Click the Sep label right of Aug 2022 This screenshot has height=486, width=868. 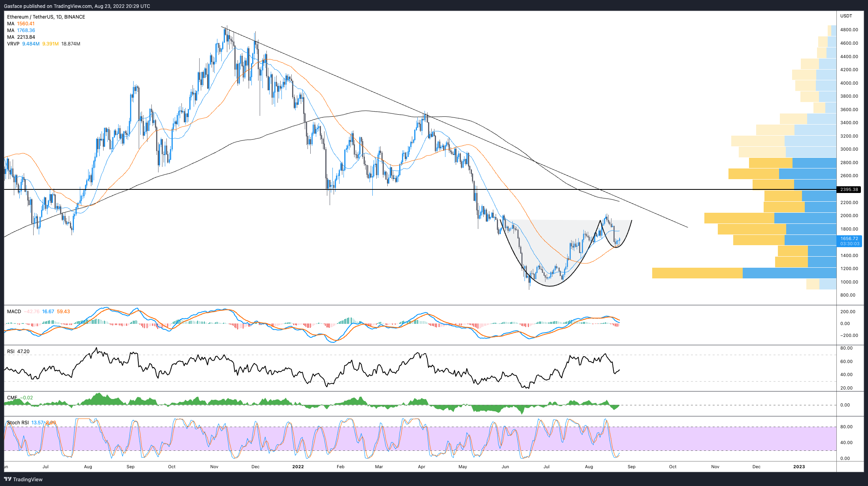tap(632, 467)
